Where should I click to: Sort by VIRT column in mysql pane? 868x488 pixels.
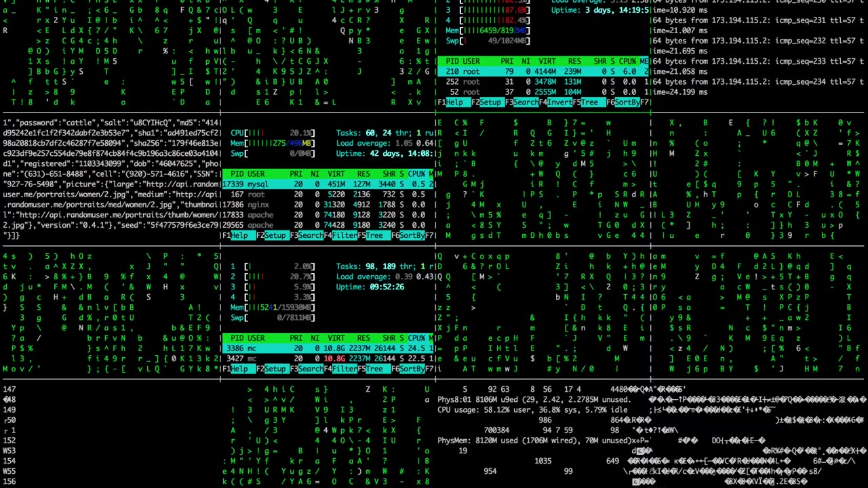pos(337,174)
